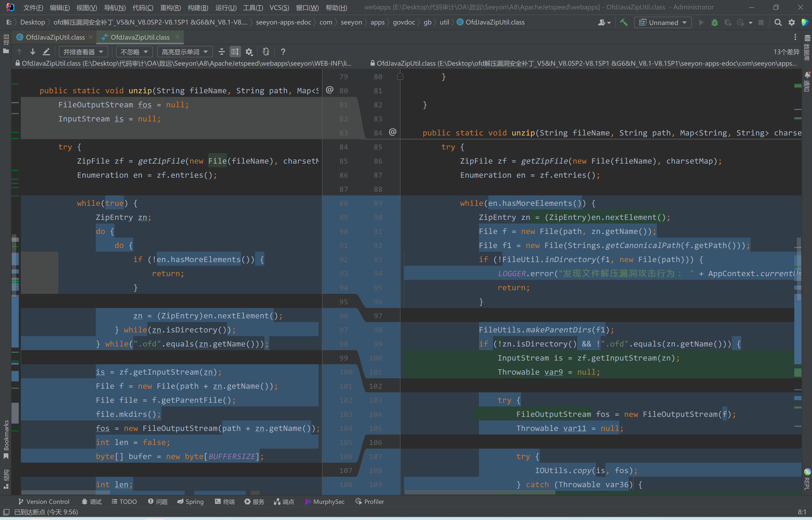Viewport: 812px width, 520px height.
Task: Click collapse unchanged fragments icon
Action: pyautogui.click(x=222, y=52)
